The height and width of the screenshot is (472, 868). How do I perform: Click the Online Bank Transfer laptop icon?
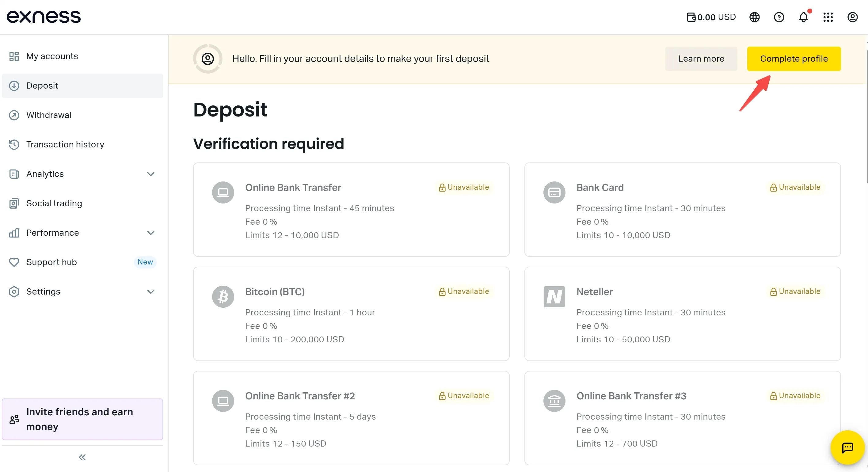pos(223,192)
